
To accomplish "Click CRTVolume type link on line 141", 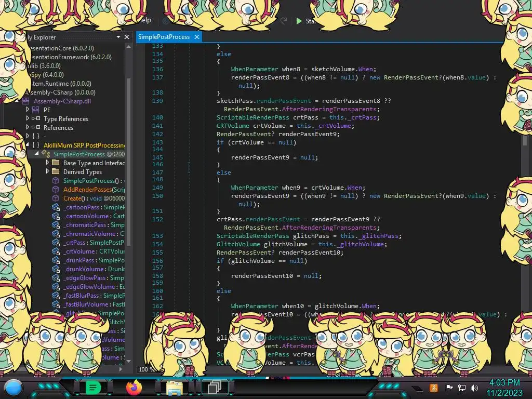I will pos(233,126).
